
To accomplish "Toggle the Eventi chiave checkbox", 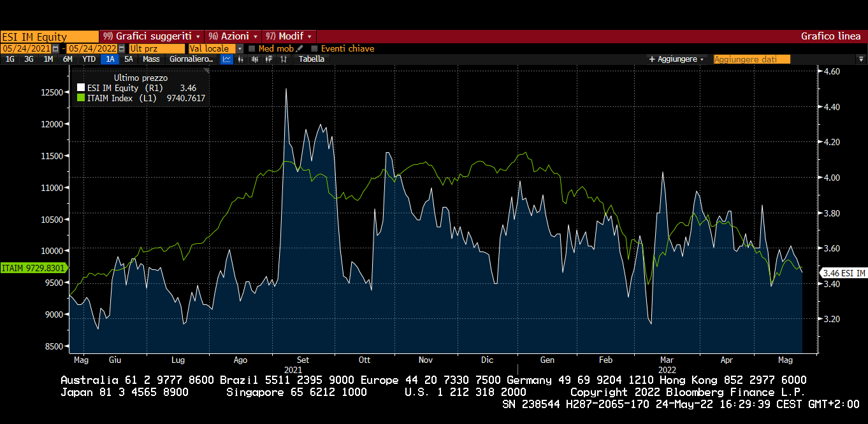I will (315, 48).
